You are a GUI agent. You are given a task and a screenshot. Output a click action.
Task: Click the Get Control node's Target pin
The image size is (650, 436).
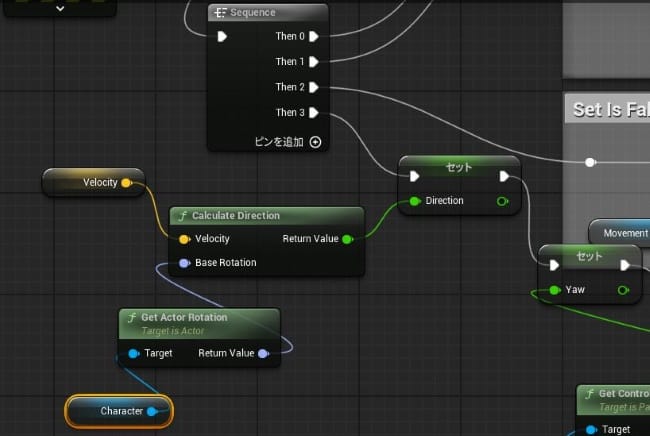pyautogui.click(x=592, y=430)
